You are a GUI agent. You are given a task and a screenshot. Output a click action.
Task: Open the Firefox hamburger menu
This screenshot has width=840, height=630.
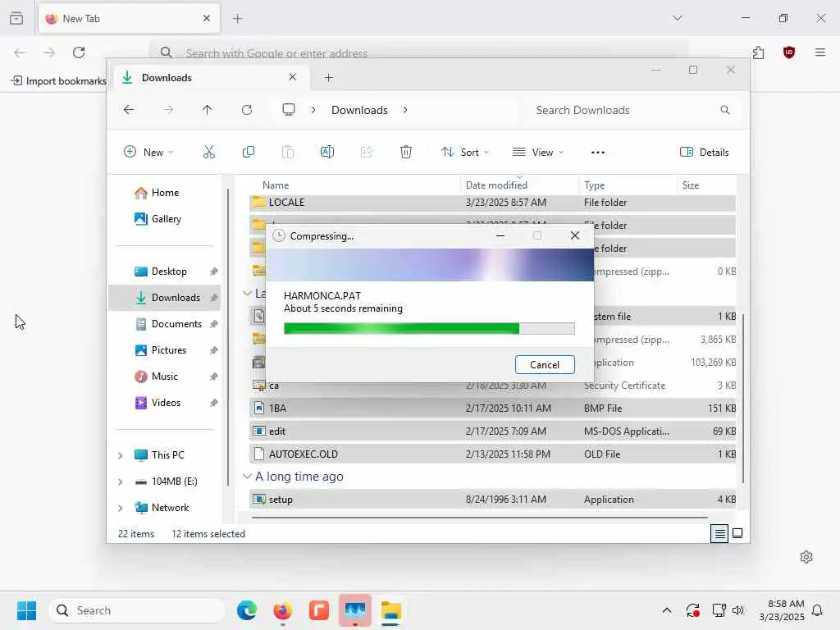(x=820, y=52)
